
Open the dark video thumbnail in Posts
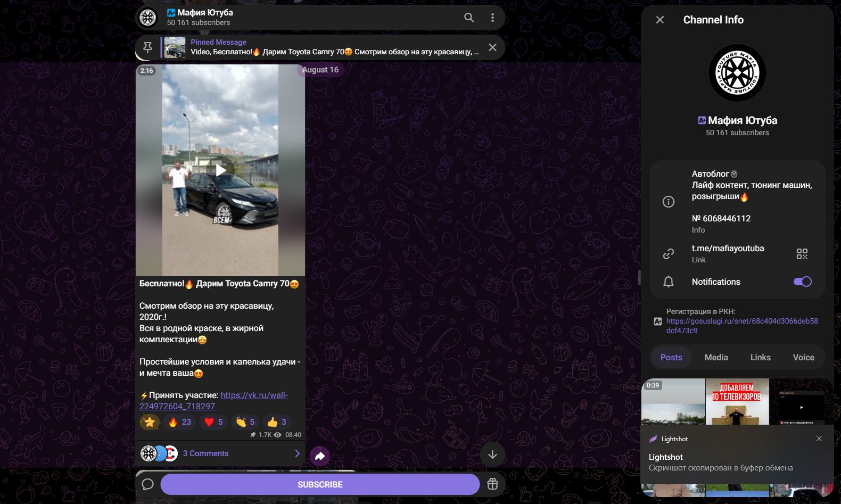801,401
